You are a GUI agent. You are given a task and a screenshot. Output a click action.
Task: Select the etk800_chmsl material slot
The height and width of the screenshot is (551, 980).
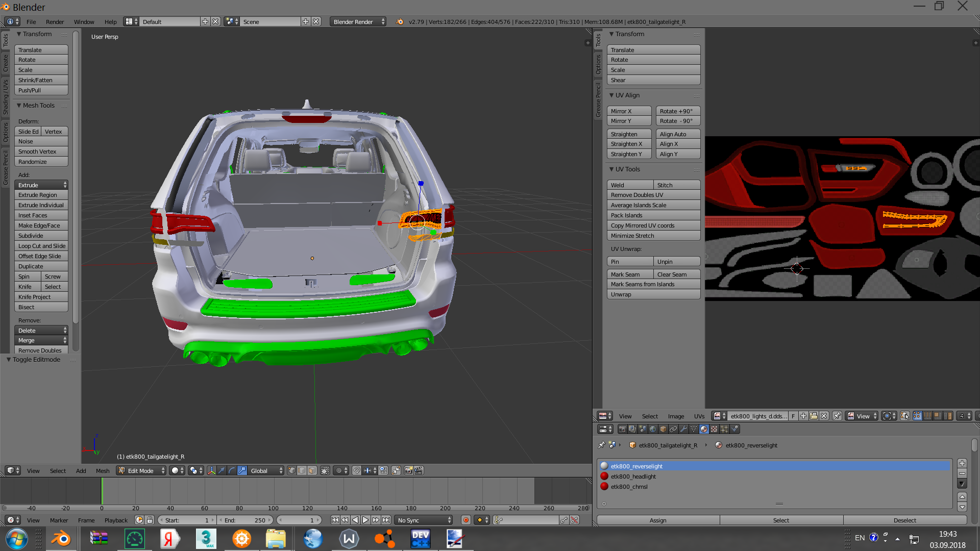(774, 486)
